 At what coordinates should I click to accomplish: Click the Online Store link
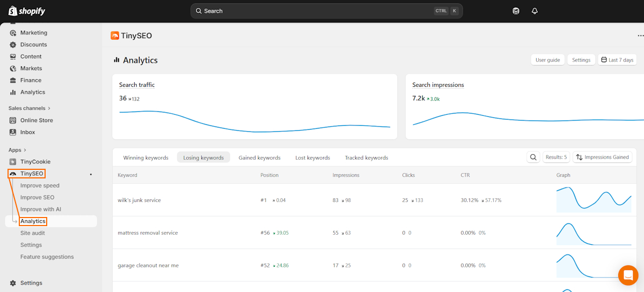(x=36, y=121)
